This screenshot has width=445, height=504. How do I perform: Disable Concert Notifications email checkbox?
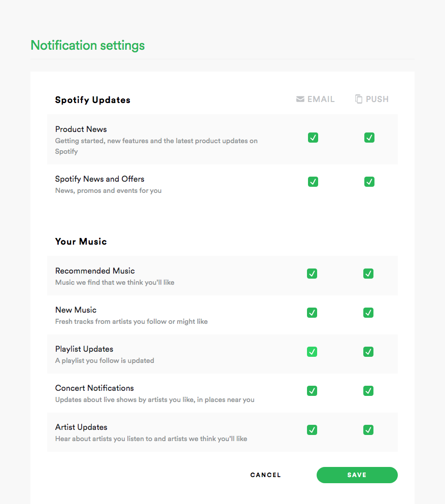pos(312,391)
